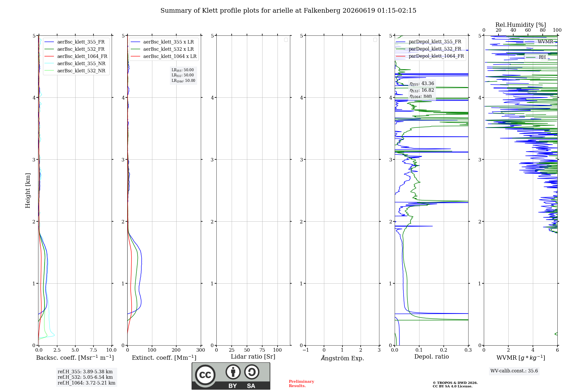
Task: Click the ref.H_1064: 3.72-5.21 km text
Action: coord(87,383)
